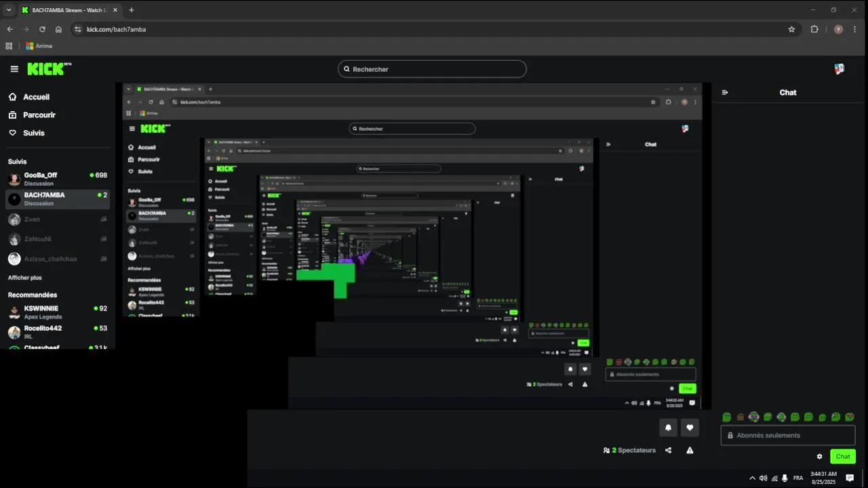Open the user profile avatar menu
868x488 pixels.
click(839, 69)
